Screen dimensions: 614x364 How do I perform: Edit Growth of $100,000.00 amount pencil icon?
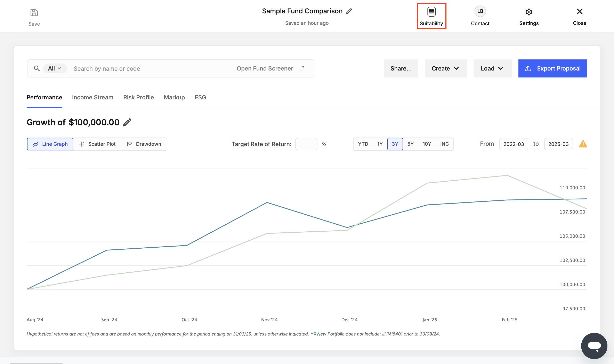coord(127,122)
